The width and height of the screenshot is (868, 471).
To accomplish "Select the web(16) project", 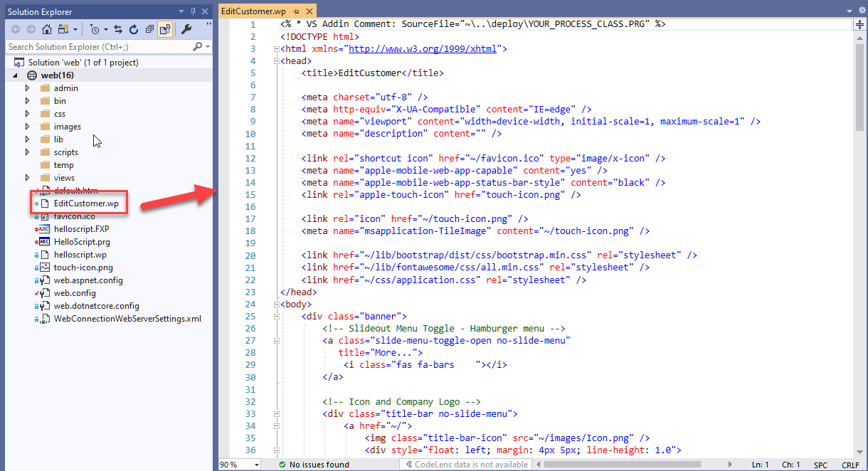I will (x=57, y=75).
